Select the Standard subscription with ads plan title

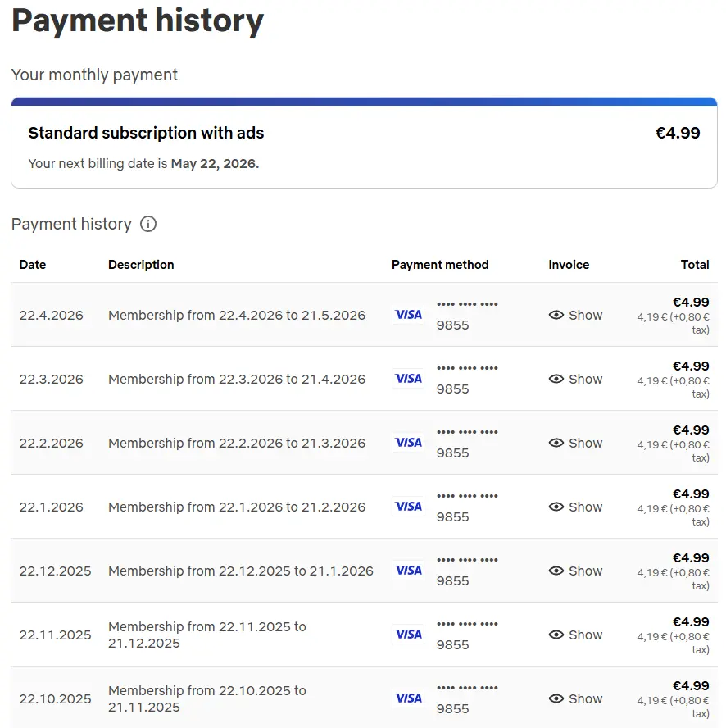click(x=146, y=134)
